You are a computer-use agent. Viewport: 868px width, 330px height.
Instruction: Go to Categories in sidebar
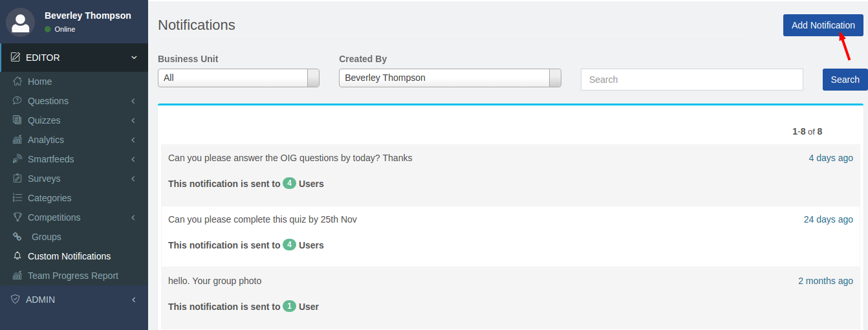[x=49, y=198]
